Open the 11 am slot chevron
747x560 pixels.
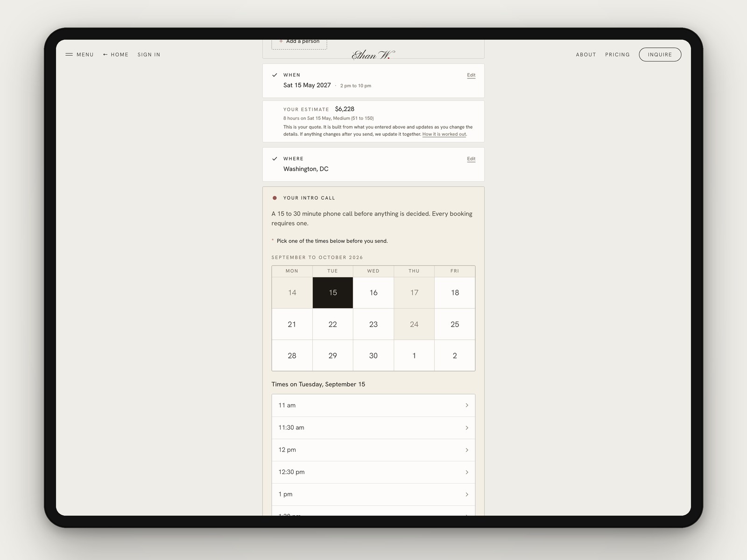[x=467, y=405]
